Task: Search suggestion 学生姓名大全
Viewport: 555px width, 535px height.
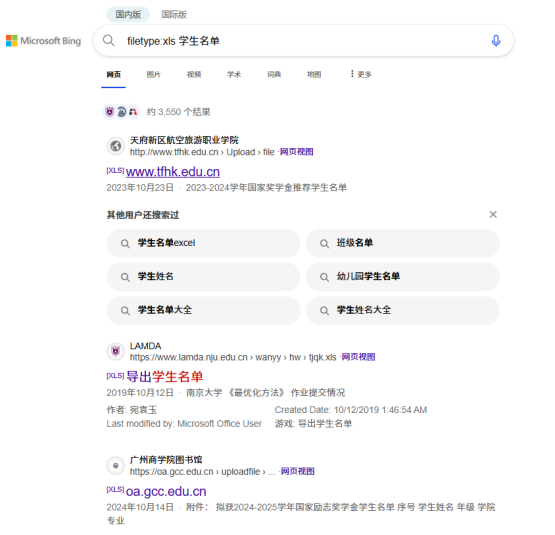Action: point(403,311)
